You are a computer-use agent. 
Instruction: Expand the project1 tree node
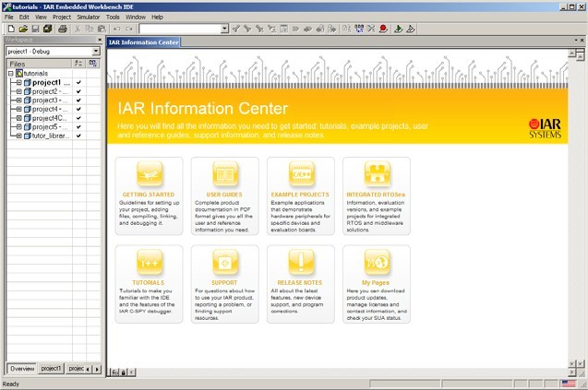pyautogui.click(x=18, y=82)
